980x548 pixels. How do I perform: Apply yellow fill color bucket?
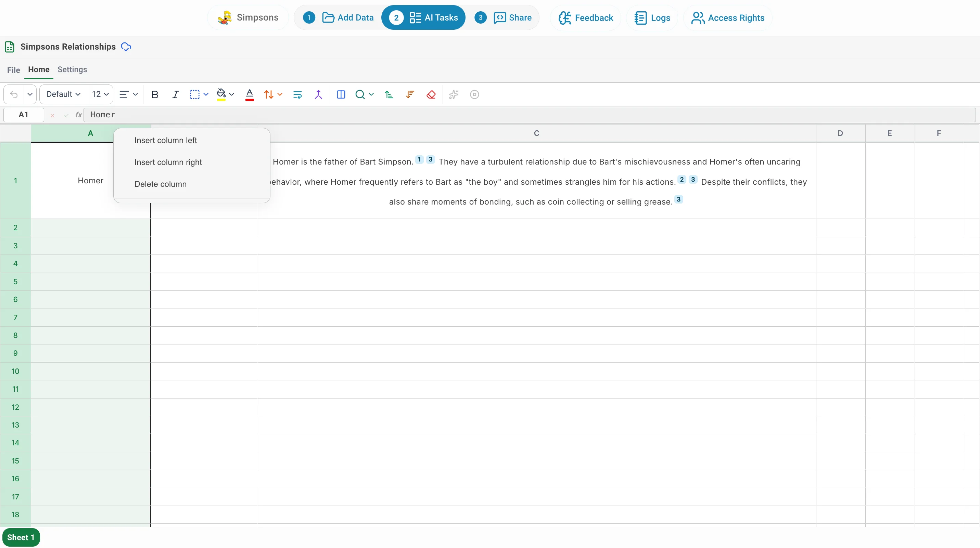221,94
